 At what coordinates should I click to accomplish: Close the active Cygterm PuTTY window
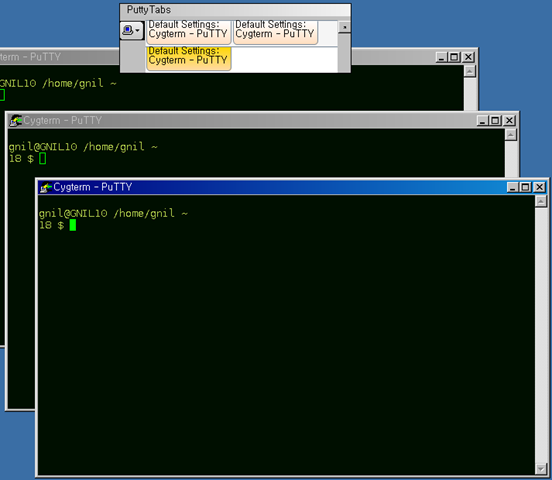[539, 187]
